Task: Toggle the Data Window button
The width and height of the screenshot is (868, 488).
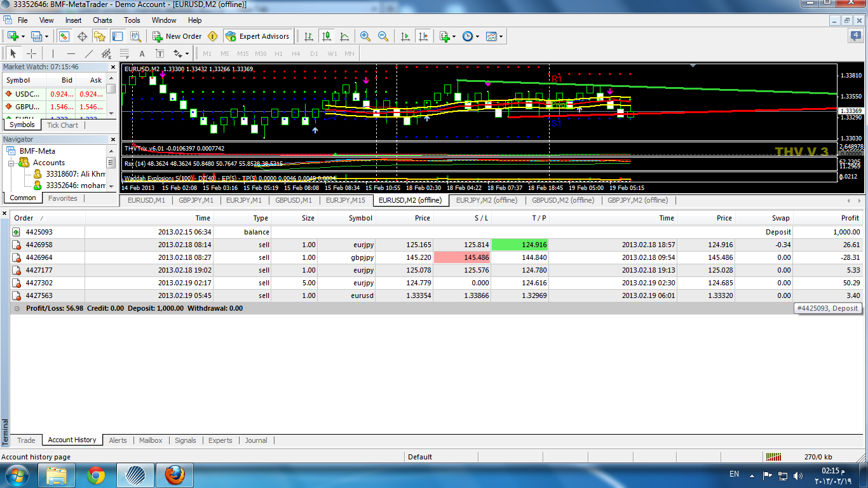Action: coord(82,36)
